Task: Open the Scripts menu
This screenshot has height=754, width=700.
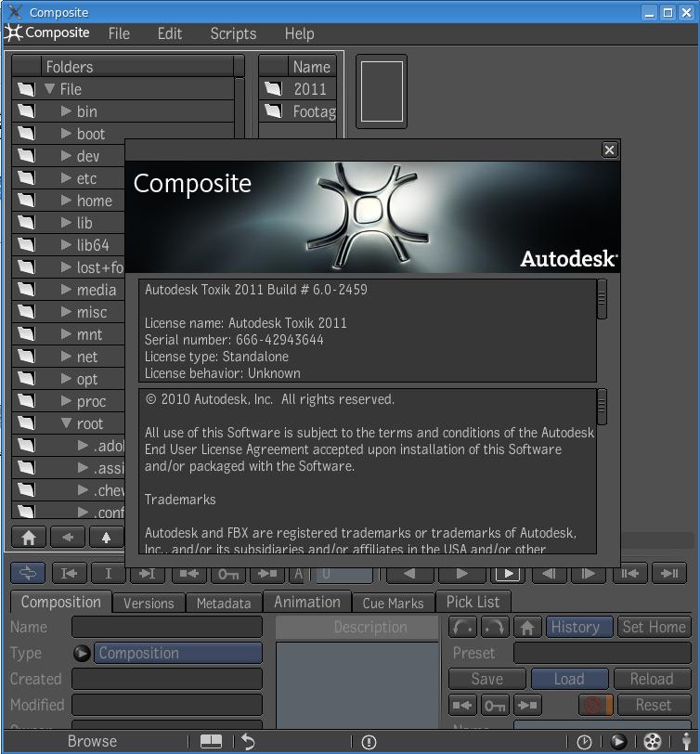Action: pyautogui.click(x=233, y=33)
